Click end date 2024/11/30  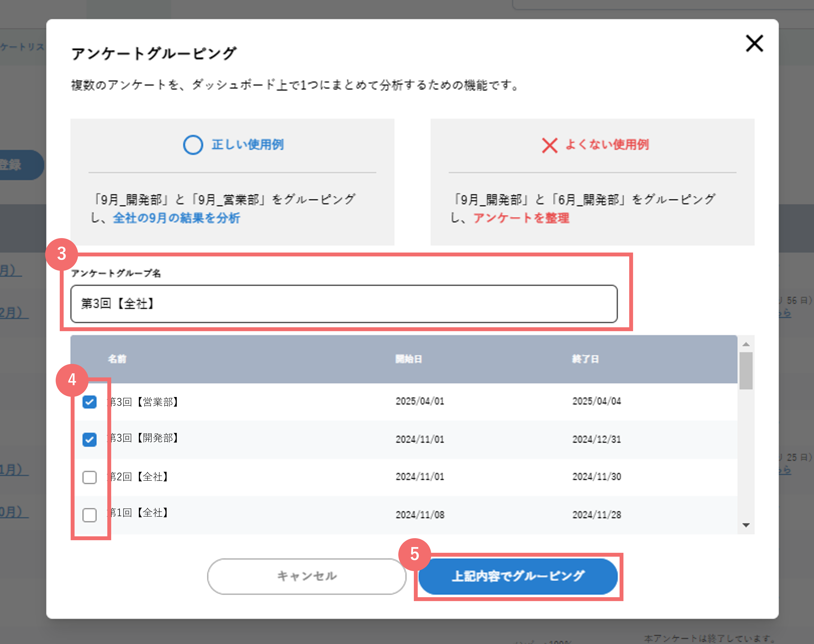[x=596, y=477]
